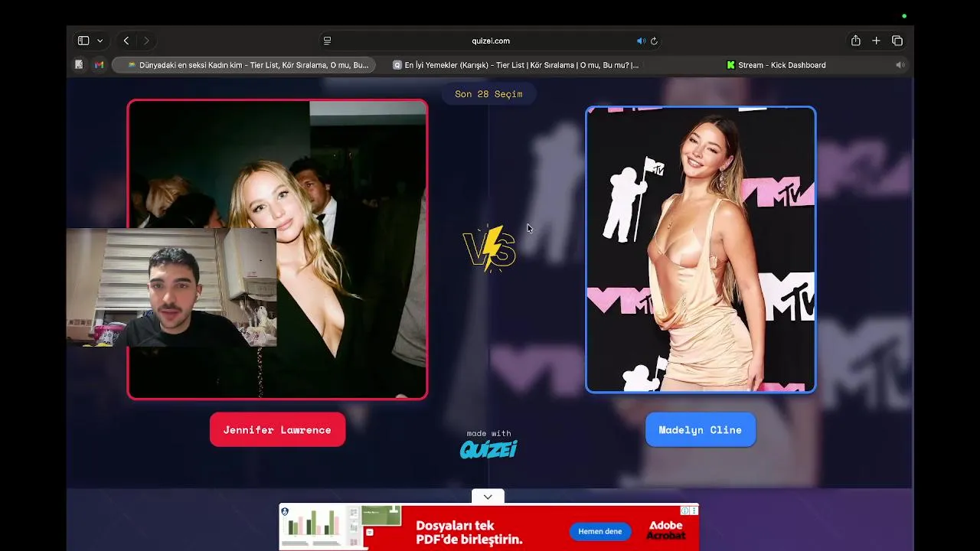Click the Hemen dene ad button
980x551 pixels.
point(600,531)
